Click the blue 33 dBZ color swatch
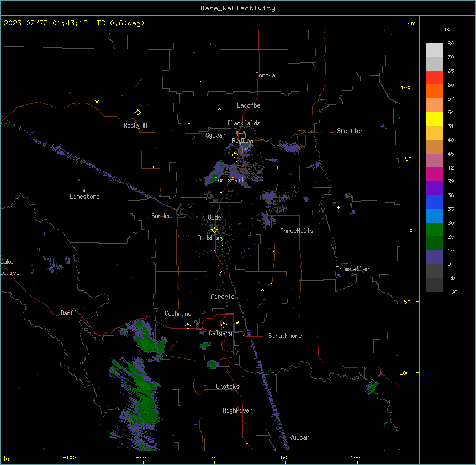The height and width of the screenshot is (465, 476). (x=434, y=202)
